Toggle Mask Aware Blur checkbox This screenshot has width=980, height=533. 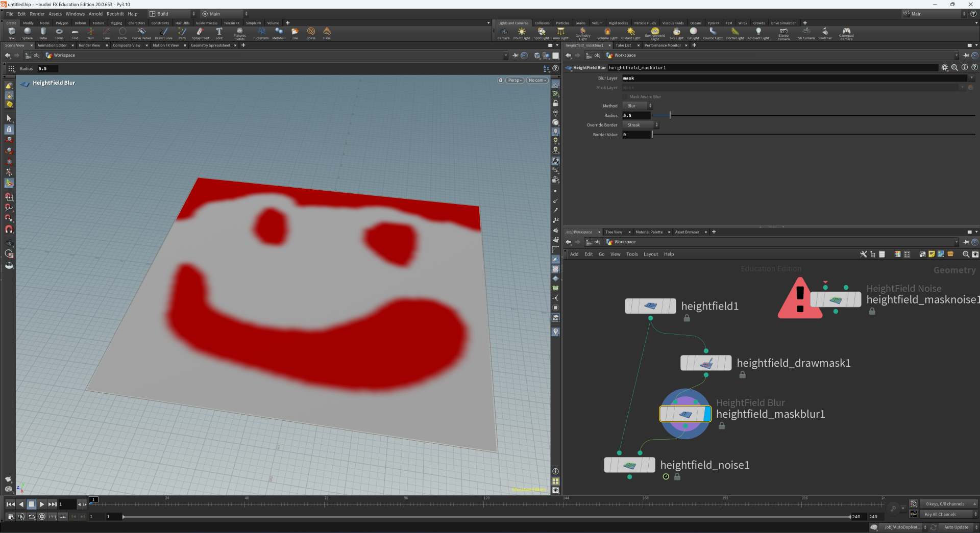tap(625, 97)
